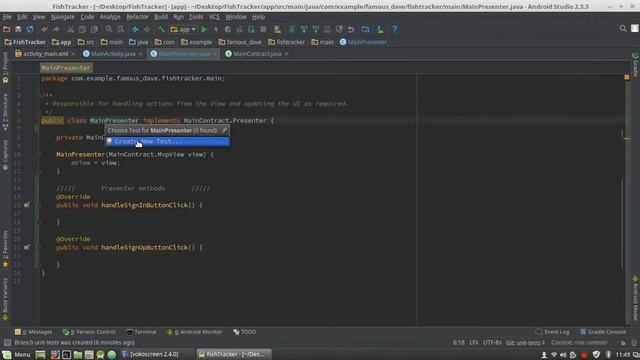Select Create New Test in the popup
Image resolution: width=640 pixels, height=360 pixels.
(167, 141)
